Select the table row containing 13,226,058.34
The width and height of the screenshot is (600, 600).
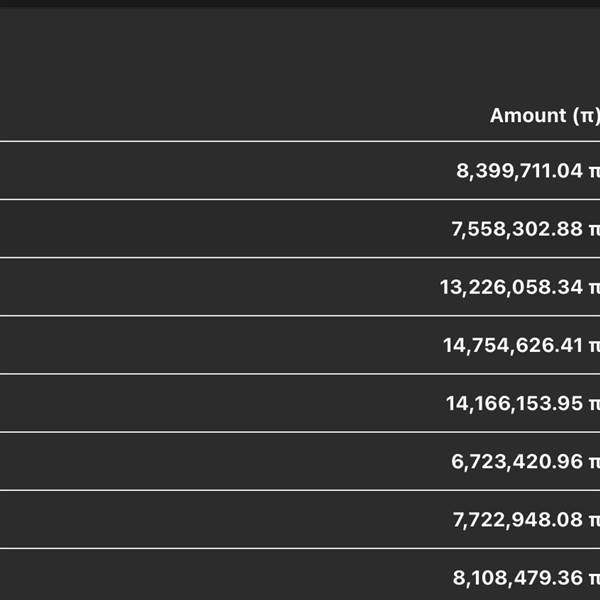coord(300,287)
